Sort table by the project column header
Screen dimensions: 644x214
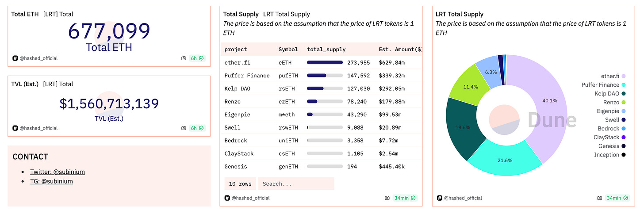236,50
